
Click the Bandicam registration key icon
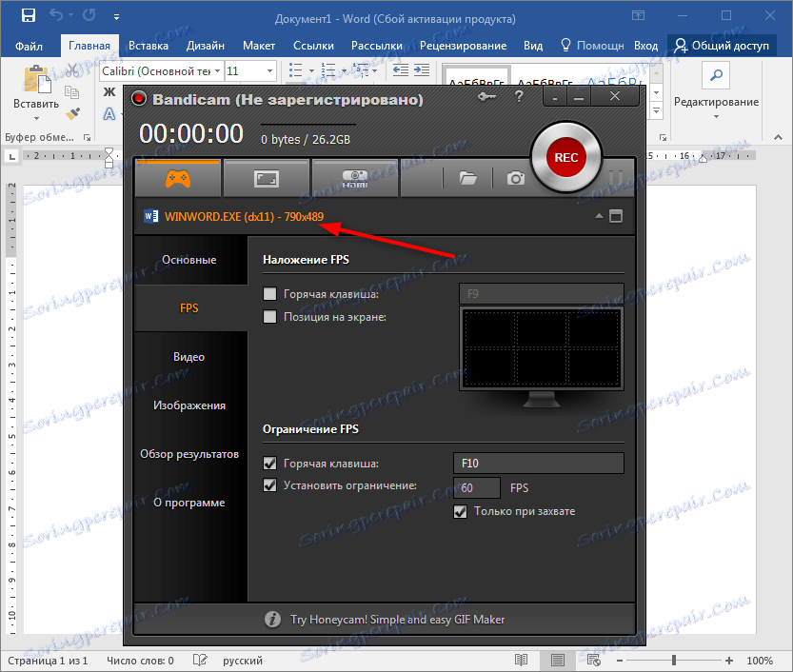pos(486,96)
